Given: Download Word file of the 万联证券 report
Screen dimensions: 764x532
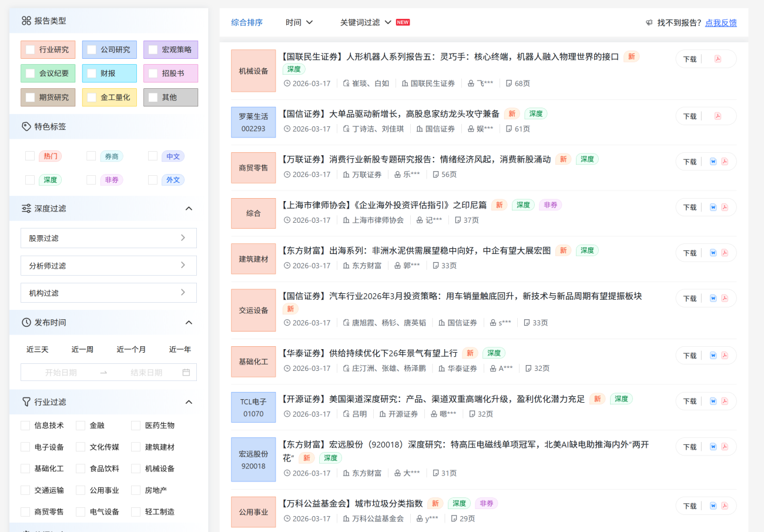Looking at the screenshot, I should pos(713,162).
